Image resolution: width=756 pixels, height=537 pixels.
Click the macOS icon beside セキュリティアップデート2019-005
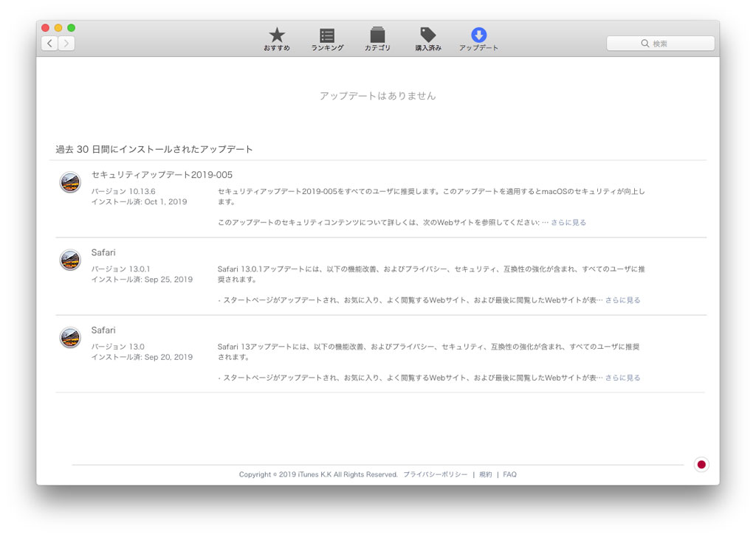tap(70, 182)
